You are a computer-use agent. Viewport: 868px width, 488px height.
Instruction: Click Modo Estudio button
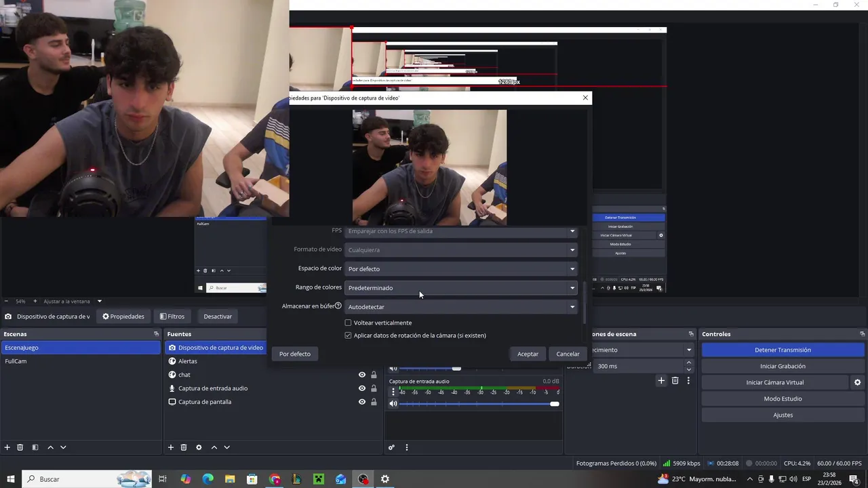tap(783, 399)
